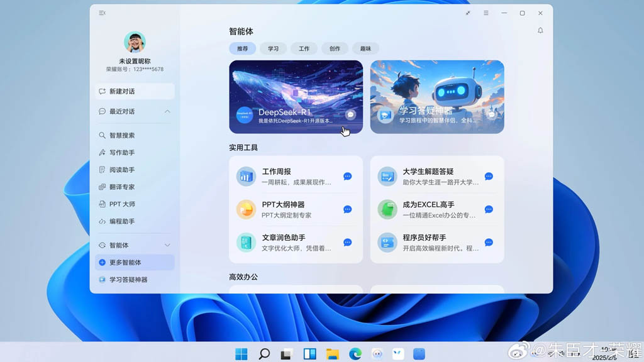Click the green 成为EXCEL高手 icon
Screen dimensions: 644x362
pos(387,209)
